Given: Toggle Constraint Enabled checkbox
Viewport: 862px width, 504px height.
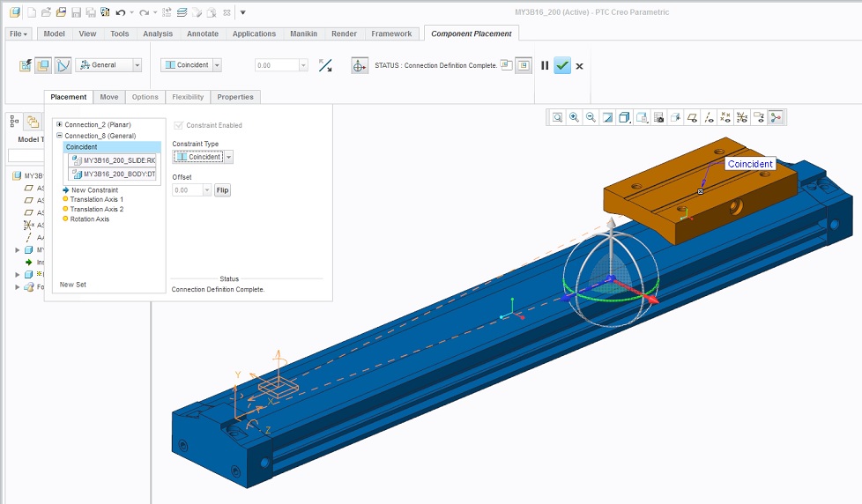Looking at the screenshot, I should pyautogui.click(x=178, y=125).
